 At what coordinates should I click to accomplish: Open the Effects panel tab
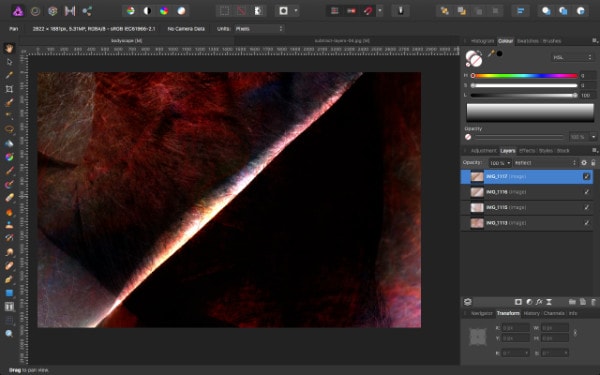(527, 151)
